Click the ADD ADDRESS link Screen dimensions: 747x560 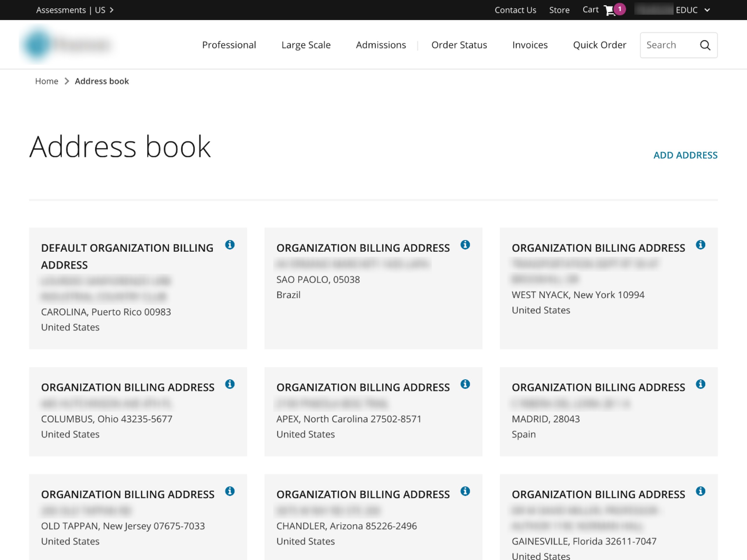point(685,155)
